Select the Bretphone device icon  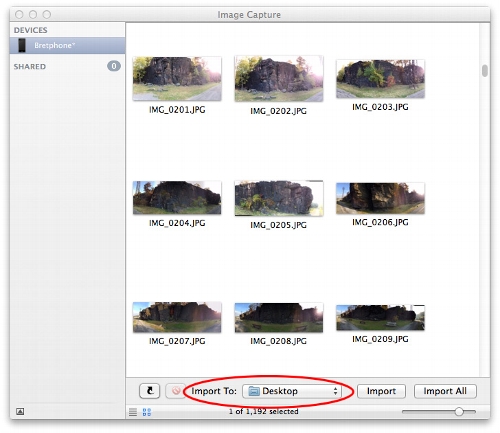pos(22,45)
